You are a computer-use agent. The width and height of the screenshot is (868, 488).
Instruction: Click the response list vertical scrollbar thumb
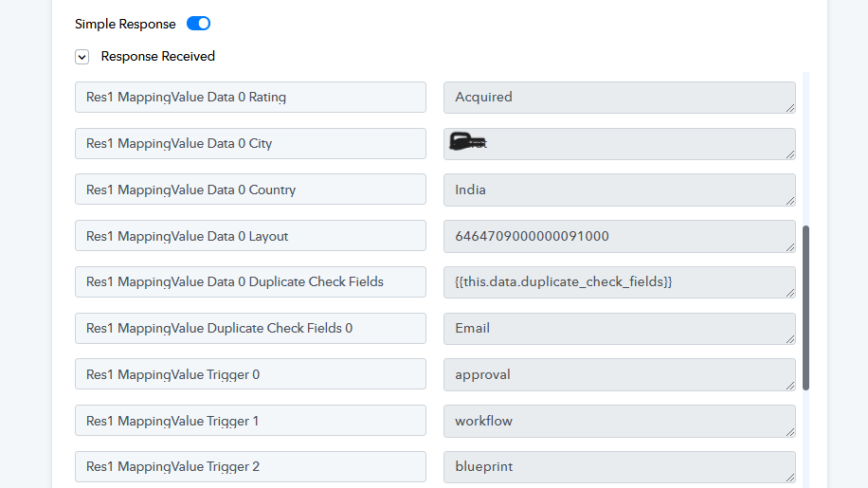coord(806,308)
